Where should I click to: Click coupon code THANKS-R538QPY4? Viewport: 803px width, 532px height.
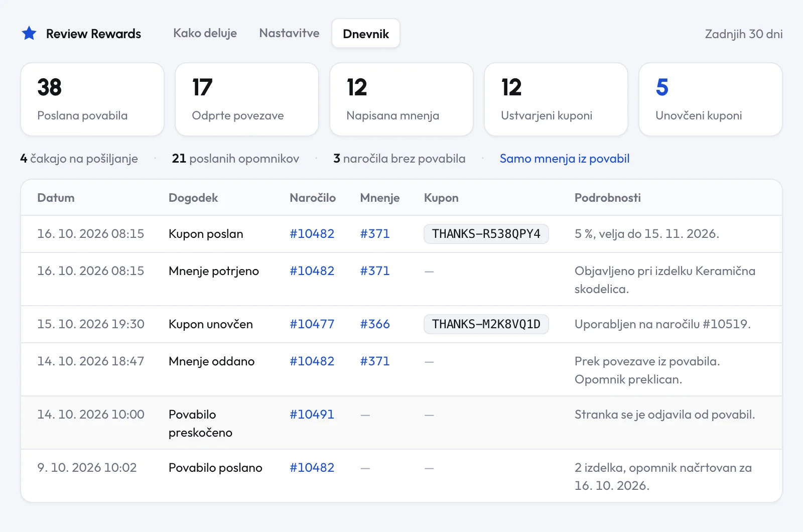[x=486, y=234]
